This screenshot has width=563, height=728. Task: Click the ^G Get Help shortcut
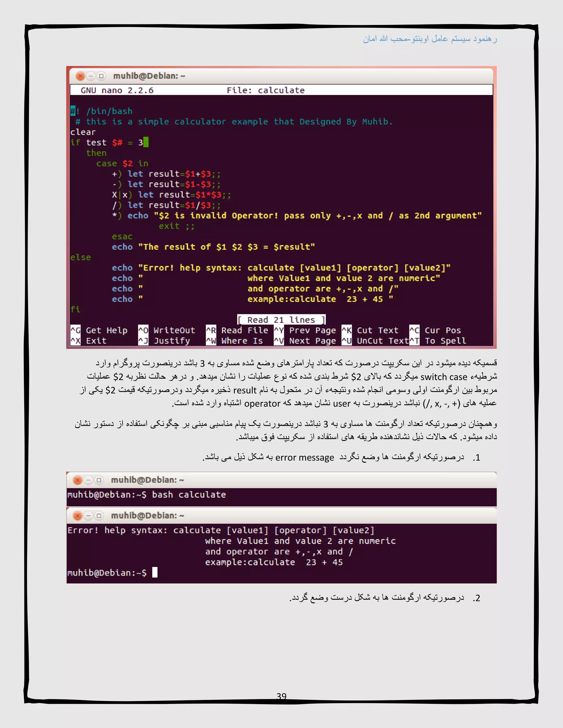pyautogui.click(x=99, y=330)
